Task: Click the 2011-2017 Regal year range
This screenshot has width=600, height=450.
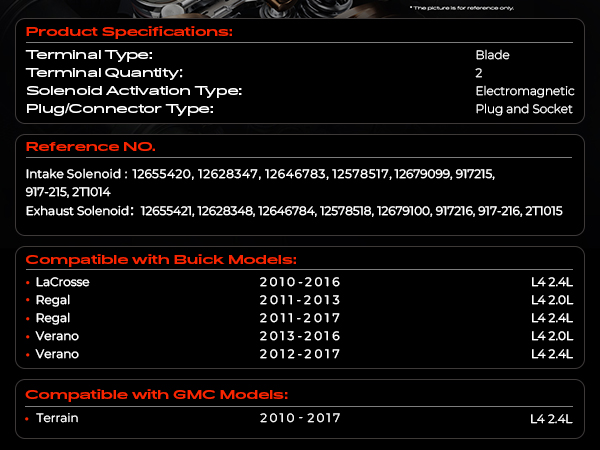Action: pyautogui.click(x=300, y=318)
